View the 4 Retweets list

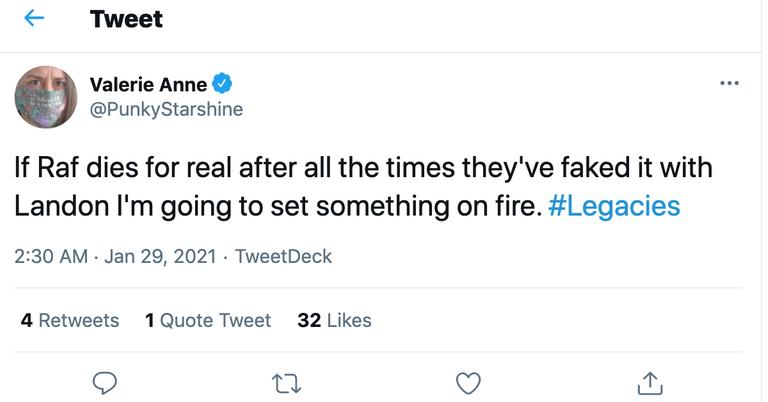(70, 320)
